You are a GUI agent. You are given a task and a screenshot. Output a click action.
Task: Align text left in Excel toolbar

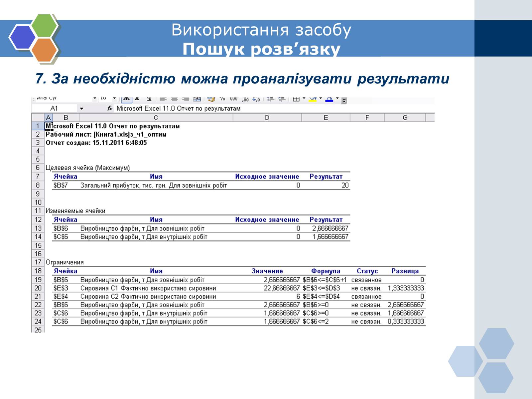163,99
